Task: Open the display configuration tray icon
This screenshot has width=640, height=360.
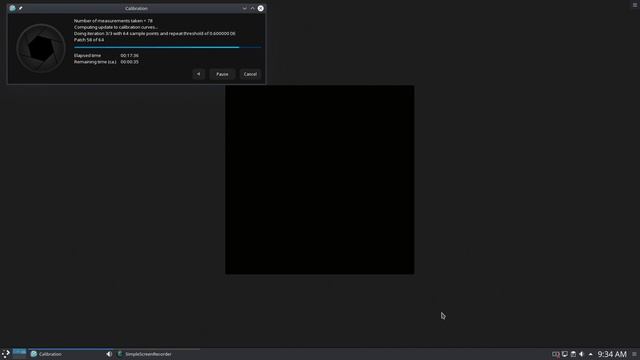Action: pyautogui.click(x=564, y=354)
